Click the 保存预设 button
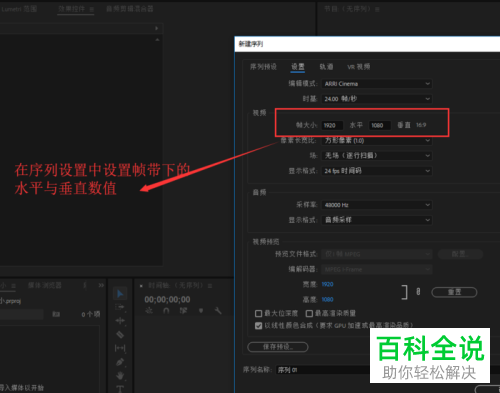The image size is (500, 393). click(x=278, y=347)
